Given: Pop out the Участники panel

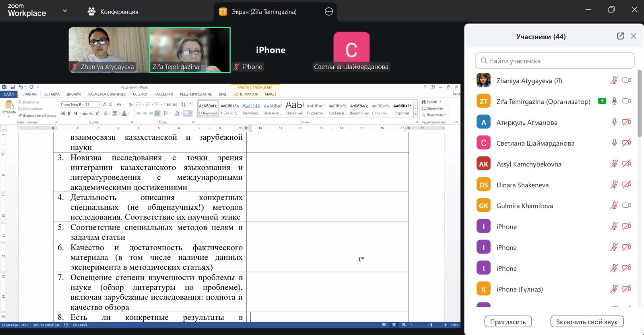Looking at the screenshot, I should click(620, 36).
